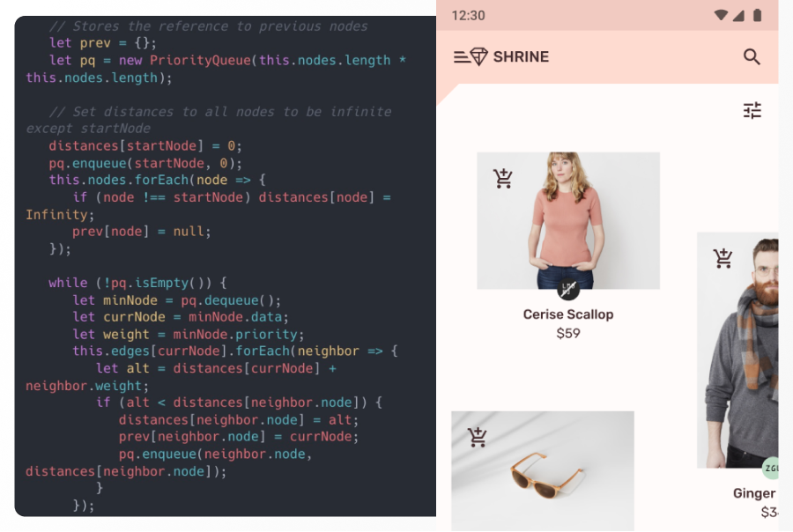Add the Ginger scarf to cart

click(x=723, y=258)
